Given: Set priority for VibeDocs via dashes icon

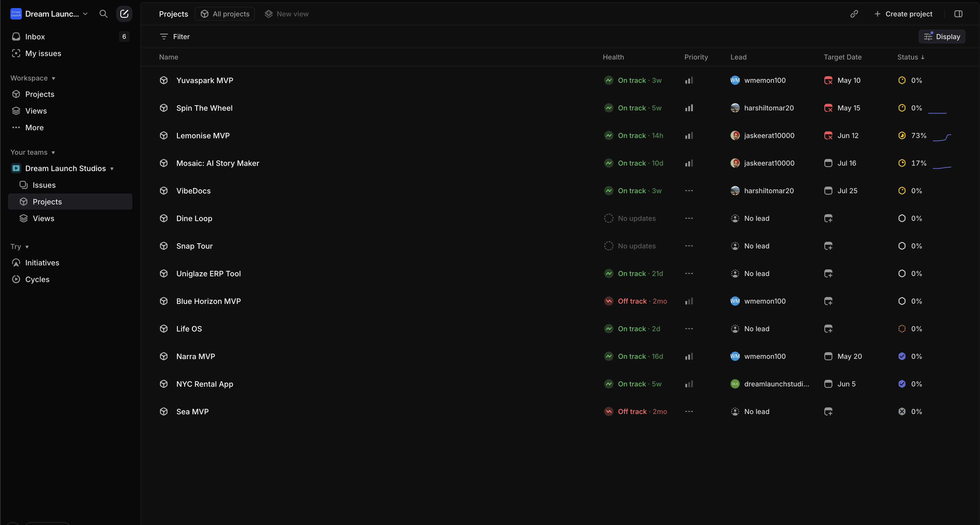Looking at the screenshot, I should point(689,191).
